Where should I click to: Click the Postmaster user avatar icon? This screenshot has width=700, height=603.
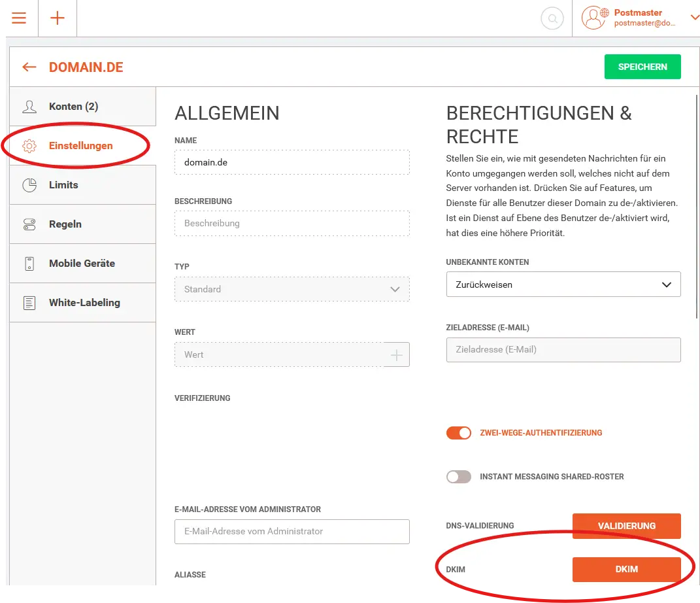pyautogui.click(x=595, y=18)
